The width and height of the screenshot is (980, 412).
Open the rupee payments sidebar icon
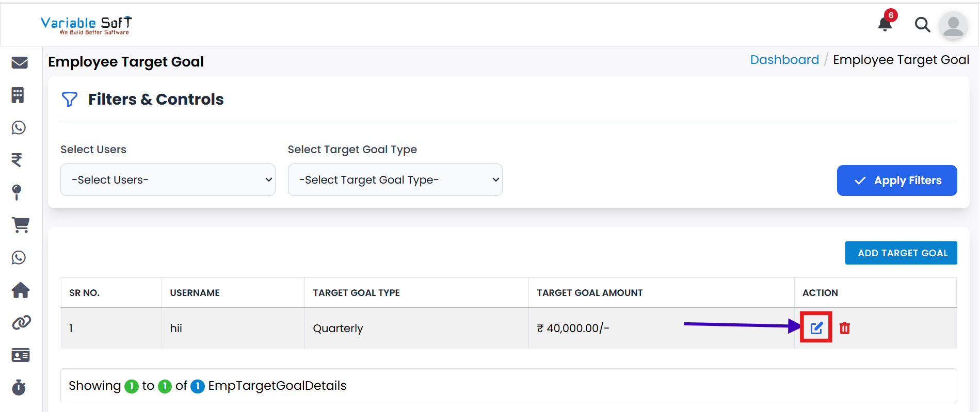tap(17, 160)
